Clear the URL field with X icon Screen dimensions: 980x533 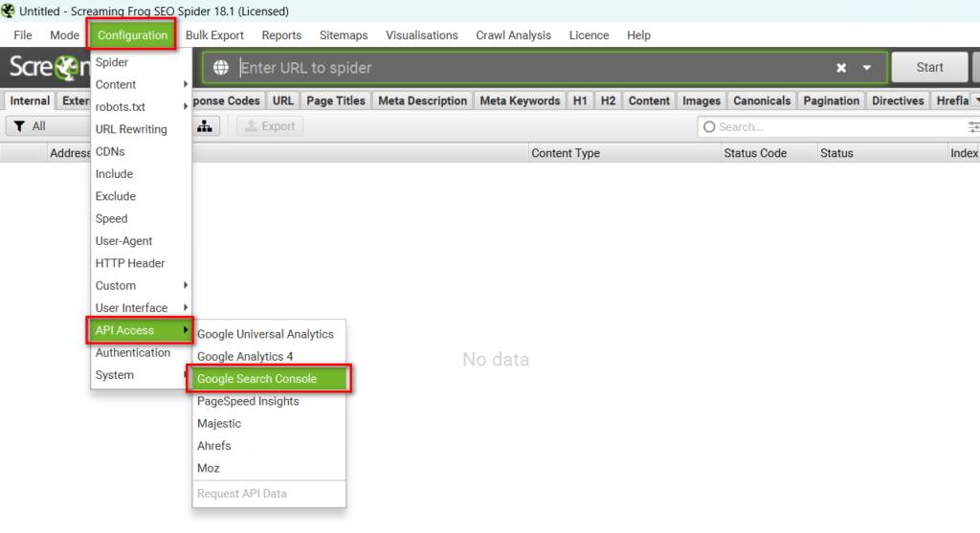841,68
